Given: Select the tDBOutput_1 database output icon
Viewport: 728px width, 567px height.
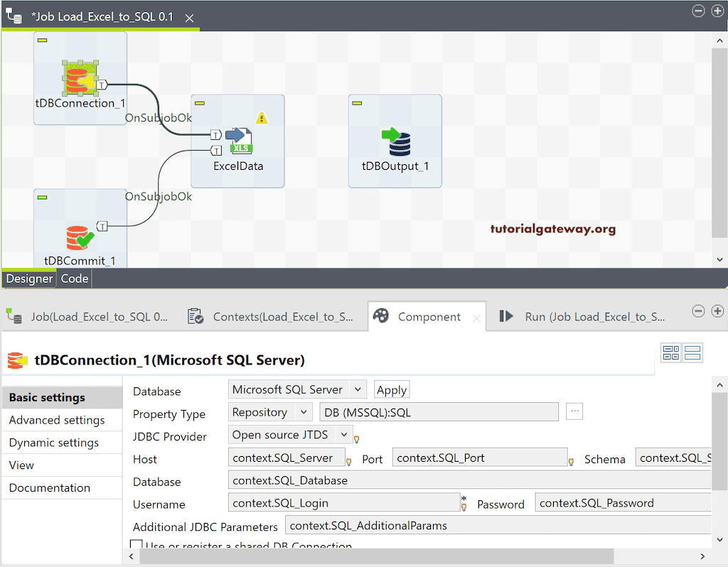Looking at the screenshot, I should [x=395, y=140].
